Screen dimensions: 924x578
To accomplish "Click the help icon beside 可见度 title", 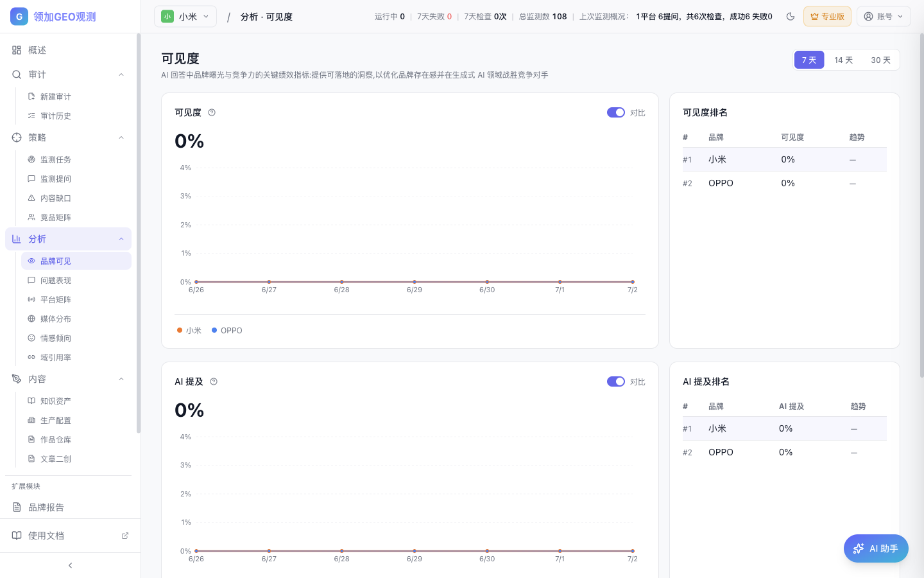I will (212, 112).
